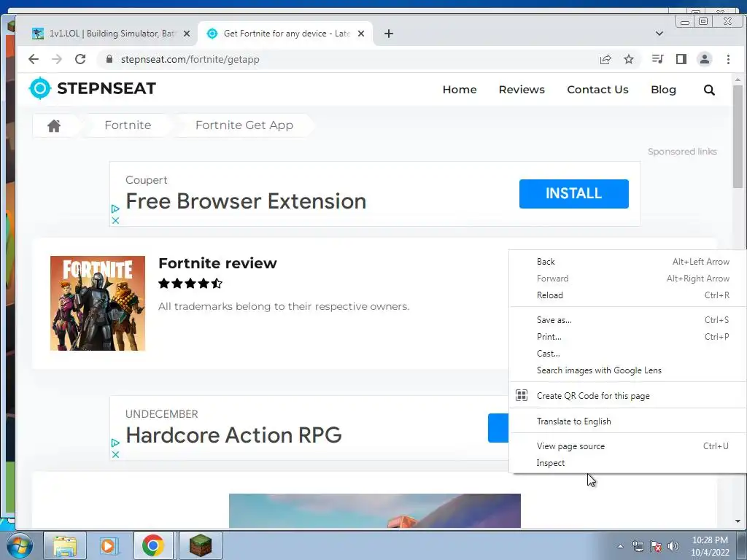Click AdChoices icon on Undecember ad
Image resolution: width=747 pixels, height=560 pixels.
[x=115, y=443]
